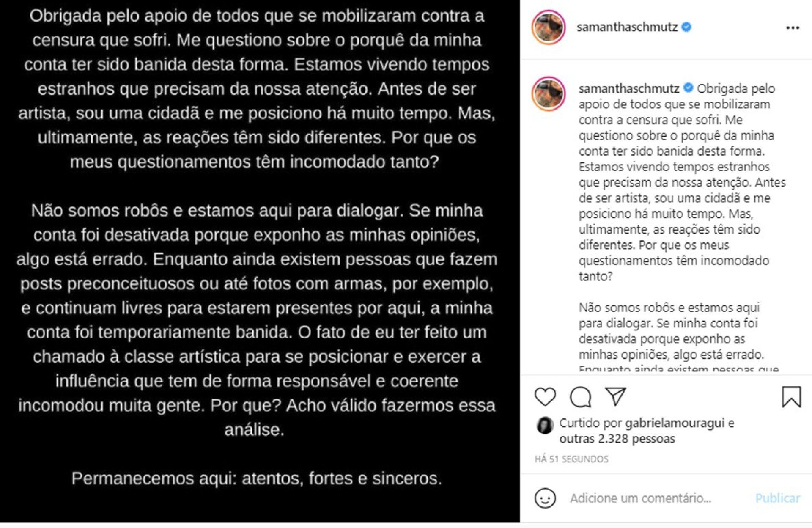Screen dimensions: 812x528
Task: Like the post with the heart icon
Action: [x=545, y=397]
